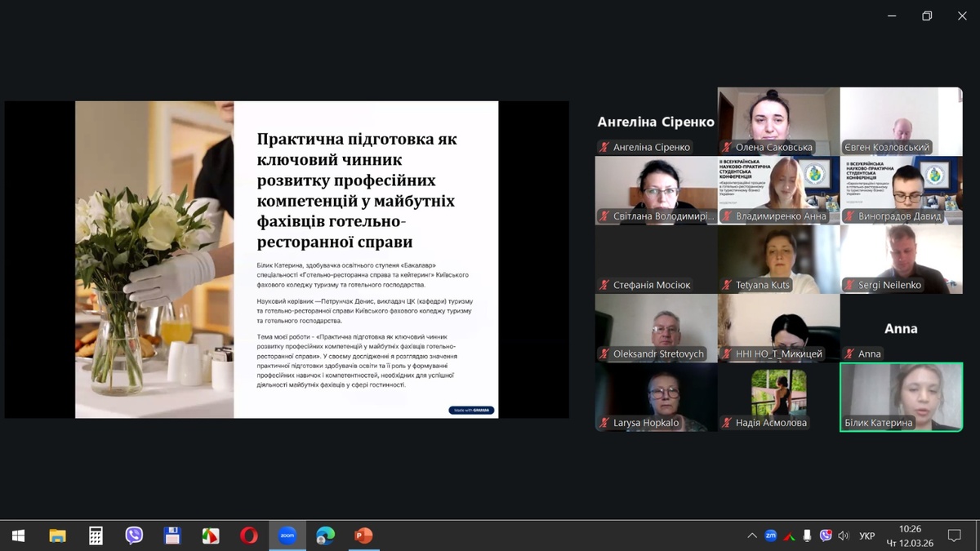Launch Opera browser from the taskbar
Image resolution: width=980 pixels, height=551 pixels.
(x=248, y=535)
